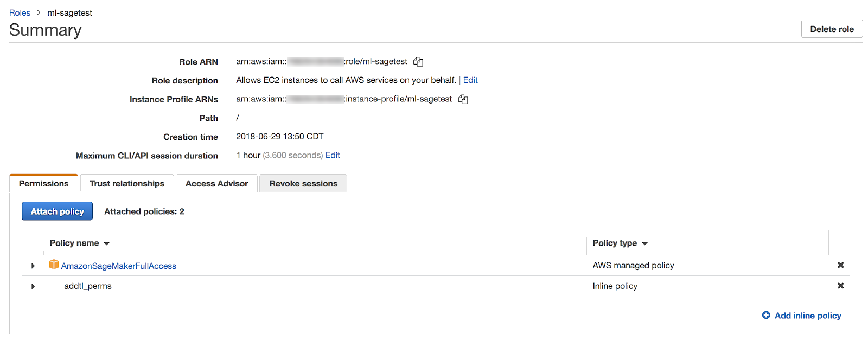Copy the Instance Profile ARN

pyautogui.click(x=463, y=99)
